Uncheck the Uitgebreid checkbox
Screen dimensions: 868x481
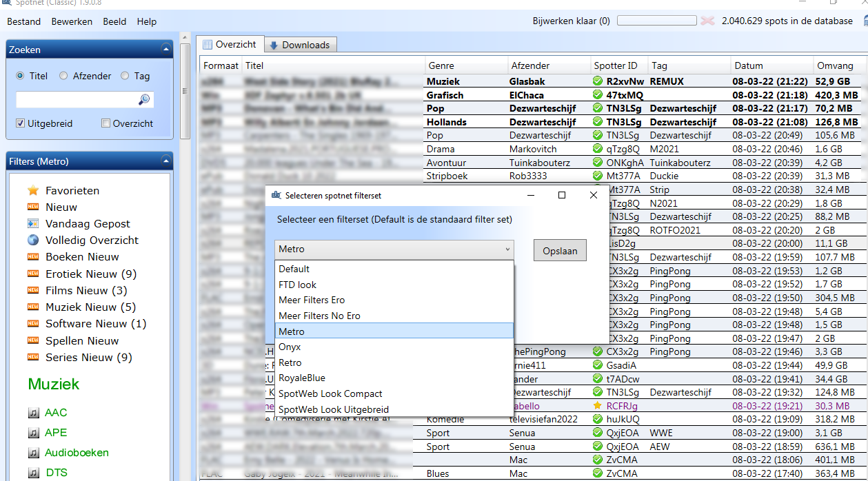[20, 123]
